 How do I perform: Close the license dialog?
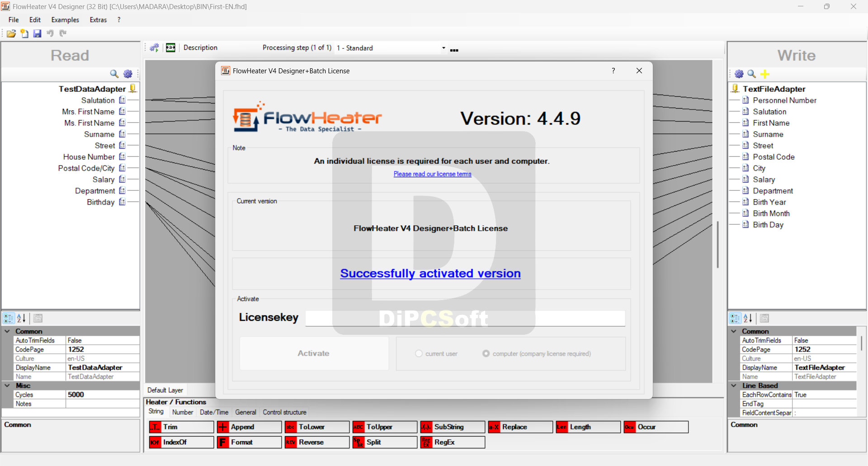click(639, 71)
